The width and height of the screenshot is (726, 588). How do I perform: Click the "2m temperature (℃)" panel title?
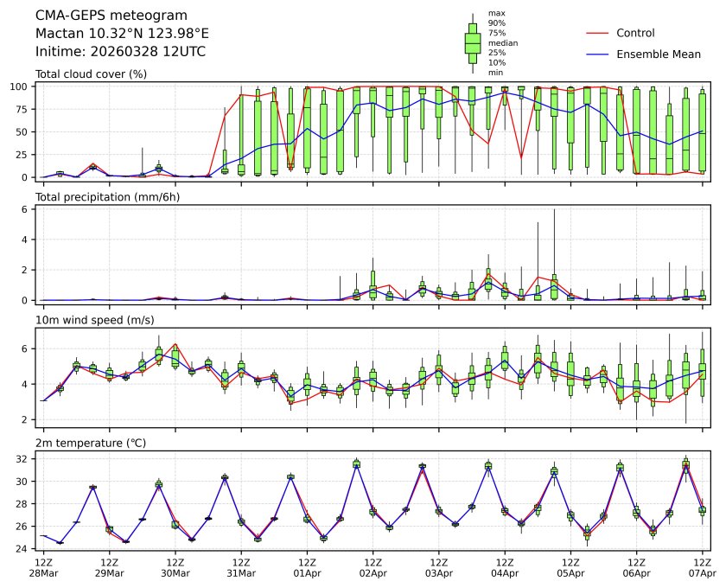tap(91, 443)
